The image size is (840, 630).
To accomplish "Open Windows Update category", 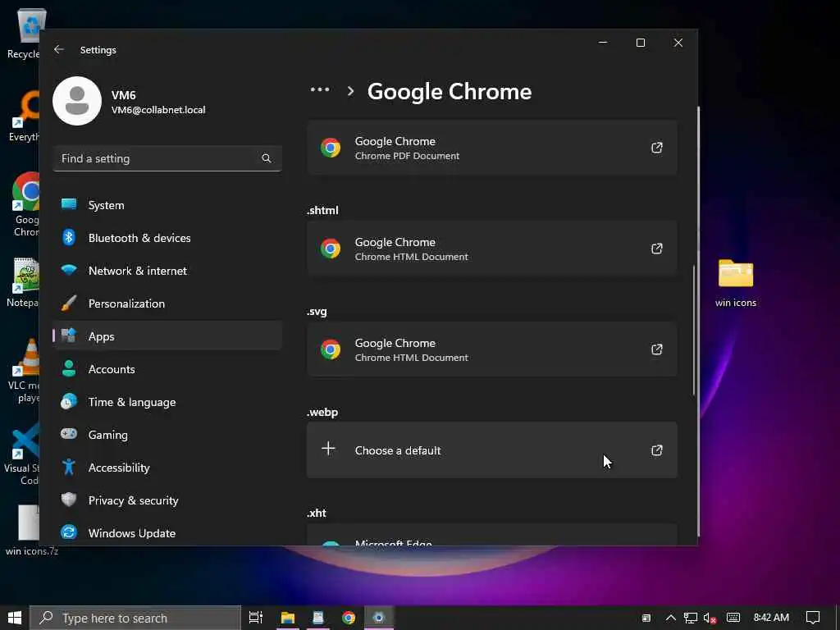I will 167,533.
